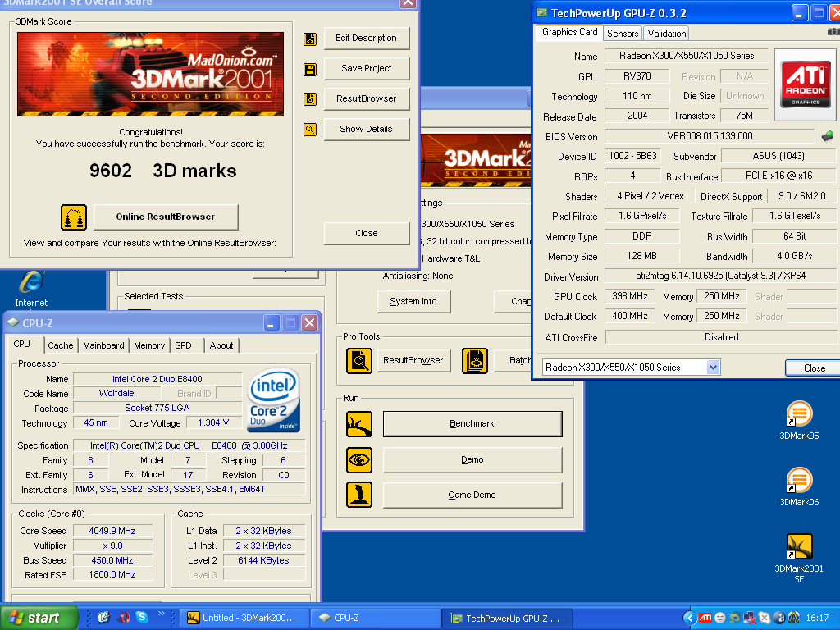This screenshot has height=630, width=840.
Task: Close the 3DMark score dialog via Close button
Action: pos(367,233)
